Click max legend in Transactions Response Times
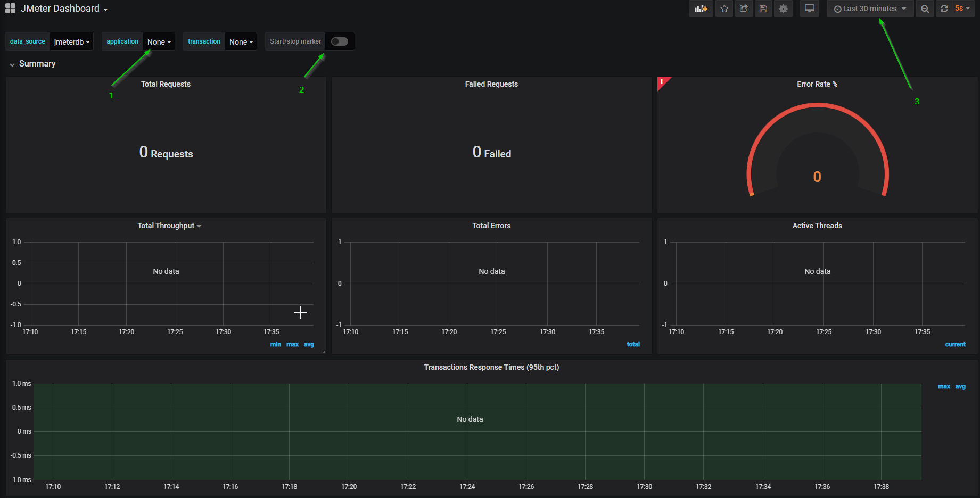The width and height of the screenshot is (980, 498). 944,386
